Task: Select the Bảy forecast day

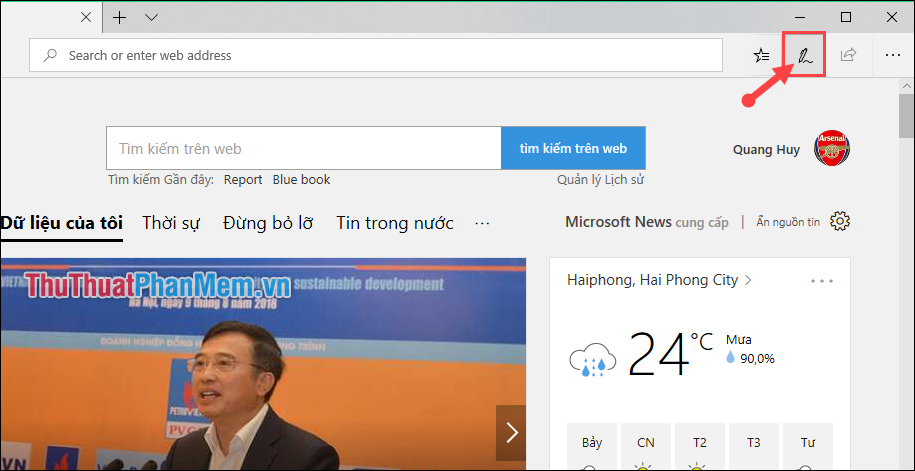Action: point(592,447)
